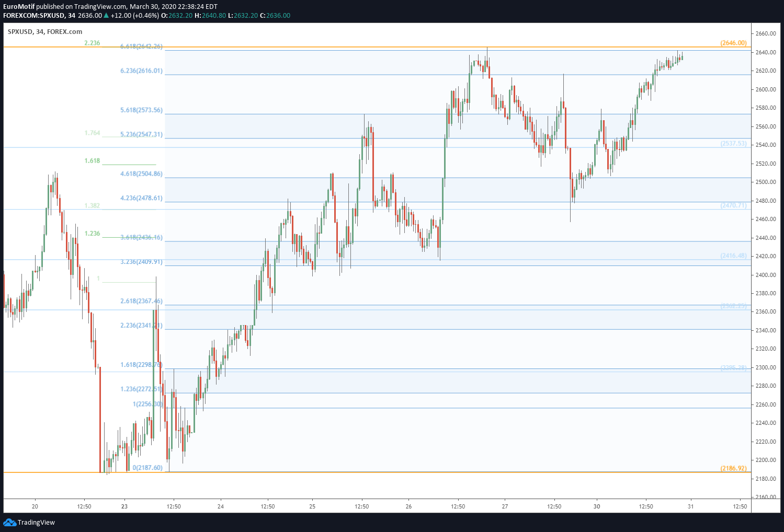The image size is (784, 532).
Task: Click the O:2632.20 open value
Action: tap(177, 16)
